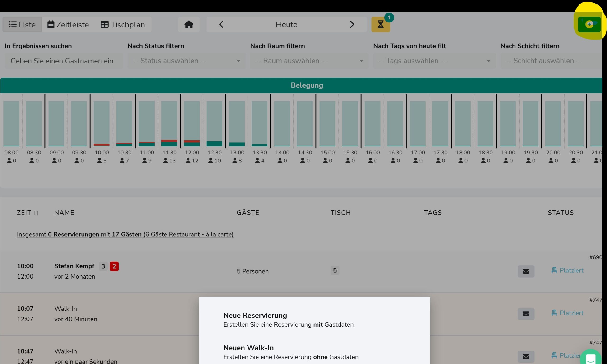This screenshot has width=607, height=364.
Task: Open the chat widget bubble
Action: (x=590, y=357)
